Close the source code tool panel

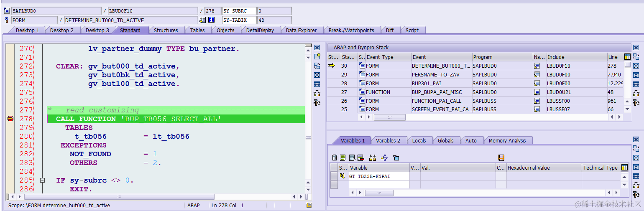(317, 48)
